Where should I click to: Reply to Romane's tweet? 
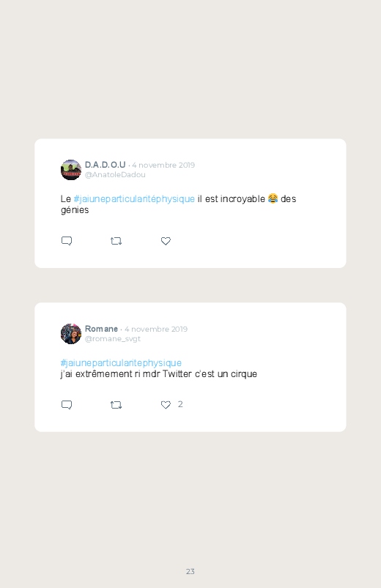click(67, 405)
